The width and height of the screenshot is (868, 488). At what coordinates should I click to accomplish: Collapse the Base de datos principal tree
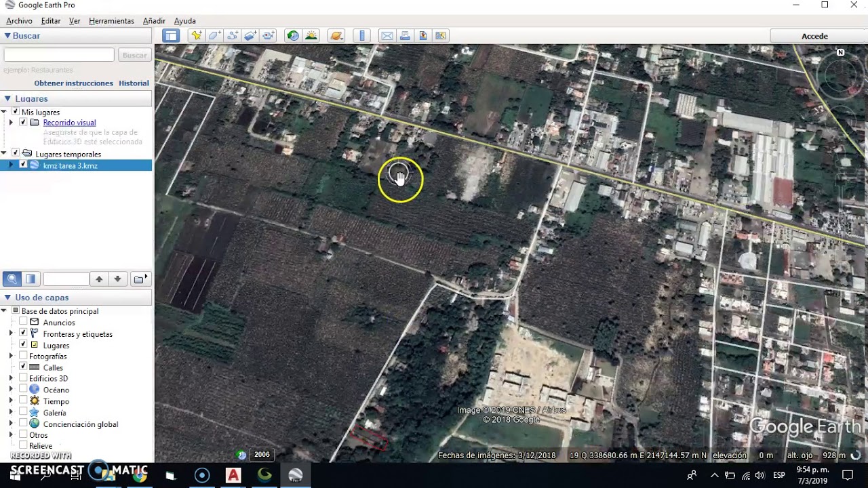4,311
